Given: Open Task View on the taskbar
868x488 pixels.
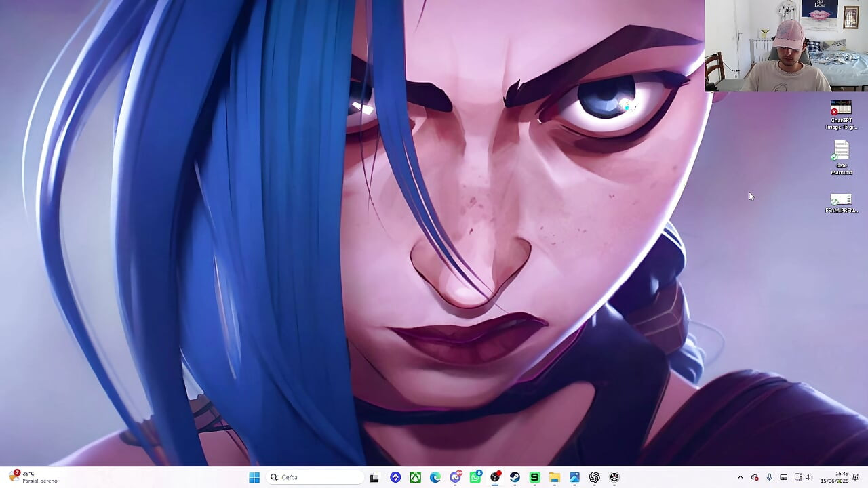Looking at the screenshot, I should 374,477.
